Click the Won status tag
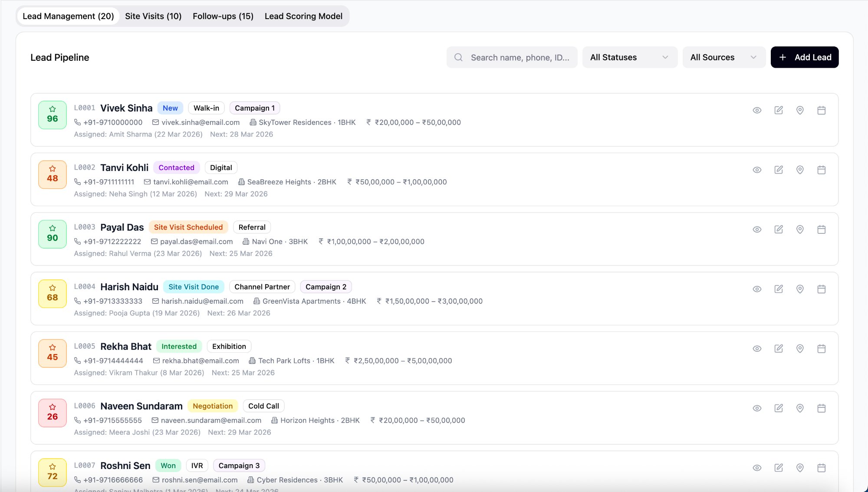This screenshot has height=492, width=868. pyautogui.click(x=168, y=466)
